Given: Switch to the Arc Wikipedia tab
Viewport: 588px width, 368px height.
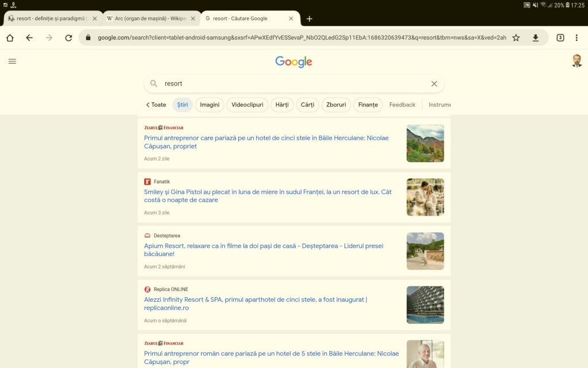Looking at the screenshot, I should 145,18.
